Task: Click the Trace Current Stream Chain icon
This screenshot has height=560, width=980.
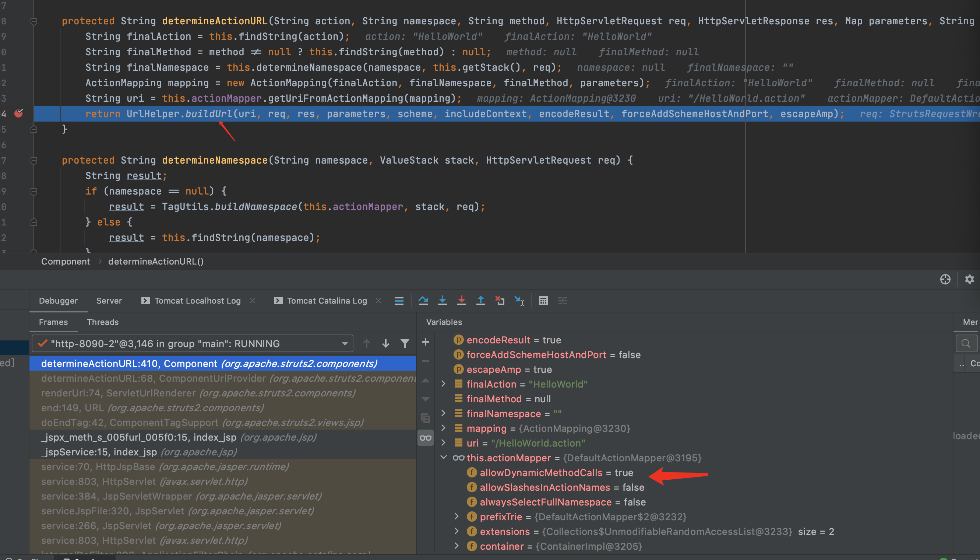Action: click(562, 300)
